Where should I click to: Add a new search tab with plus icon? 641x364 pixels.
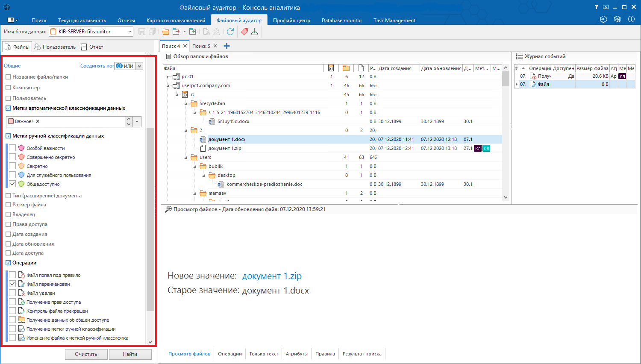(x=226, y=46)
